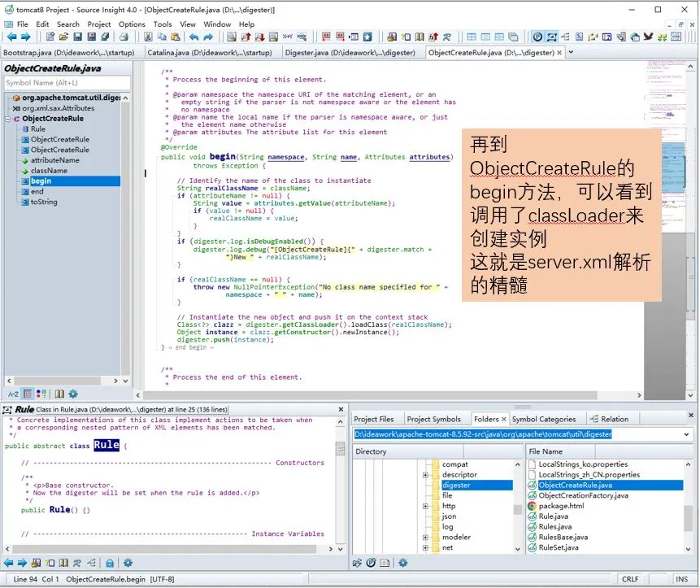Screen dimensions: 700x588
Task: Open file using the folder icon
Action: [x=63, y=37]
